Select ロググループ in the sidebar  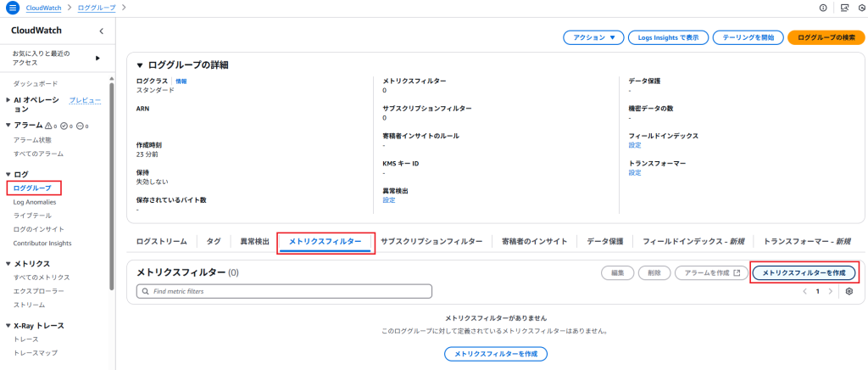(x=32, y=188)
